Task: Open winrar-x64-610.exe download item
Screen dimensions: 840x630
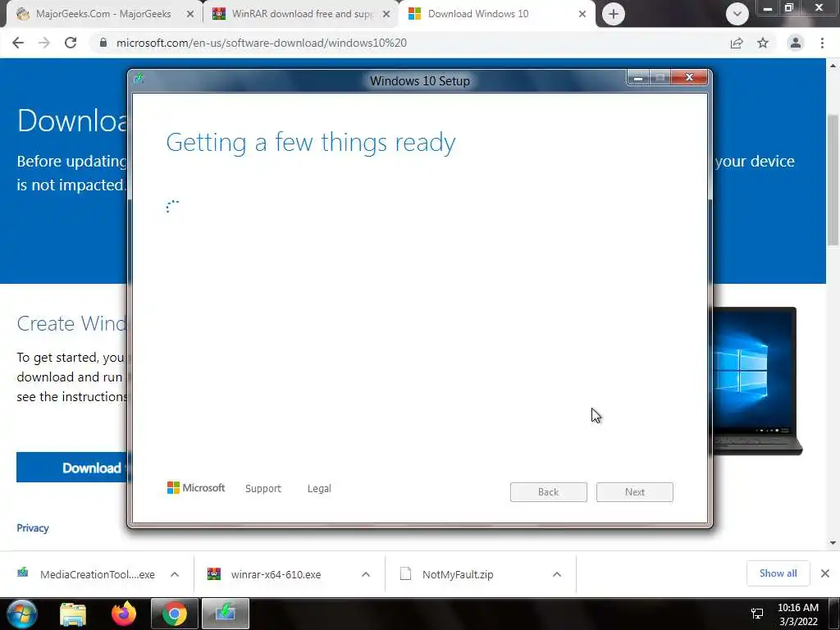Action: pos(276,575)
